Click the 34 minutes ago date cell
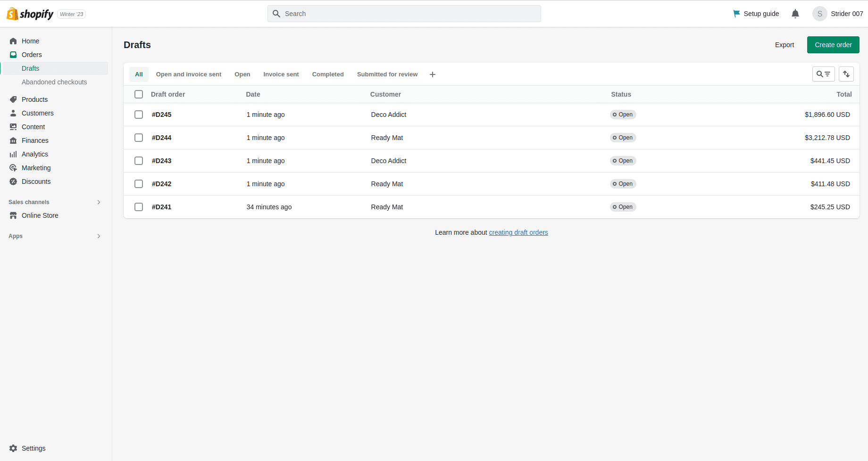Viewport: 868px width, 461px height. (269, 207)
